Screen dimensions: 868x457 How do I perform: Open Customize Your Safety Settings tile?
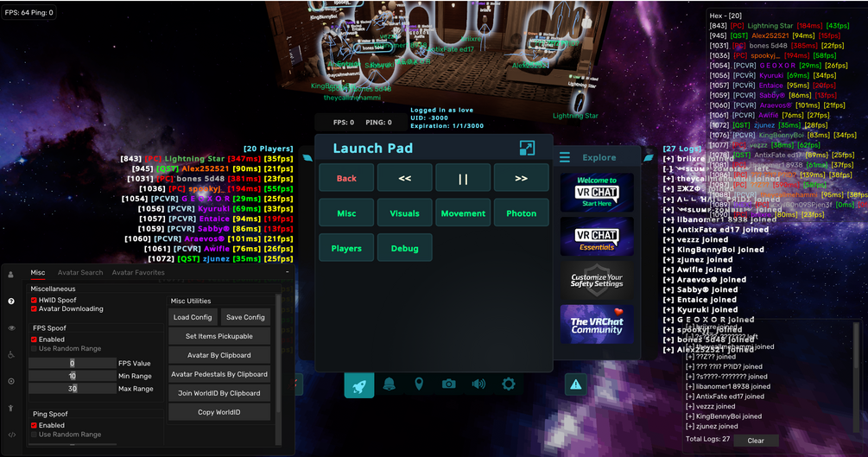pyautogui.click(x=597, y=280)
